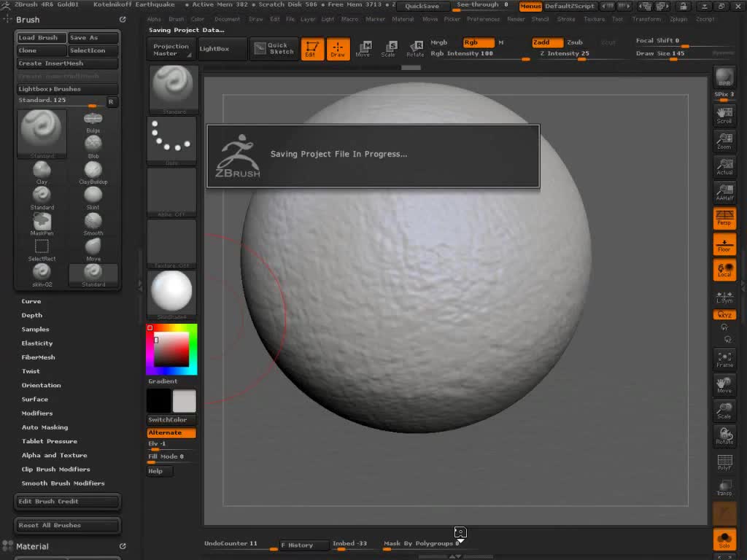Expand the Alpha and Texture sub-palette

54,455
